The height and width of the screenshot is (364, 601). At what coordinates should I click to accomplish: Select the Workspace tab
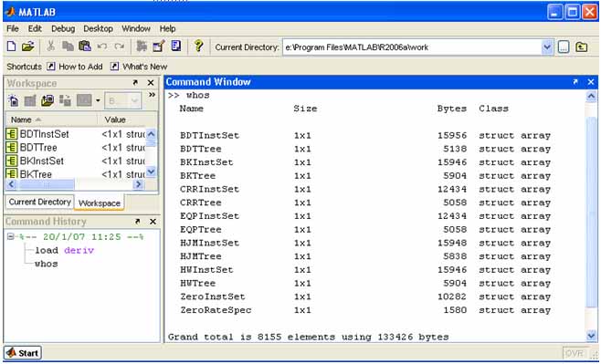(x=100, y=203)
